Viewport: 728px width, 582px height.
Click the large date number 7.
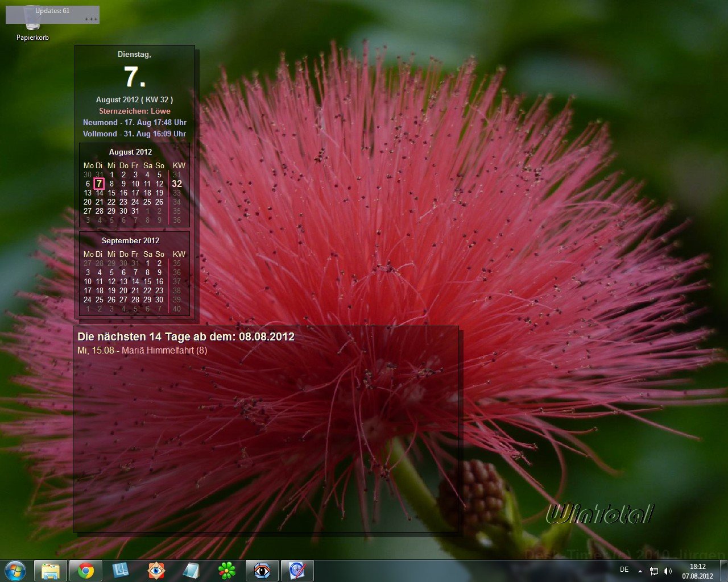point(134,77)
